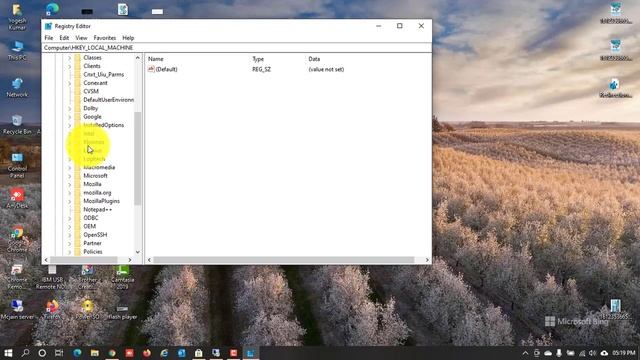Select the Partner key

tap(92, 243)
